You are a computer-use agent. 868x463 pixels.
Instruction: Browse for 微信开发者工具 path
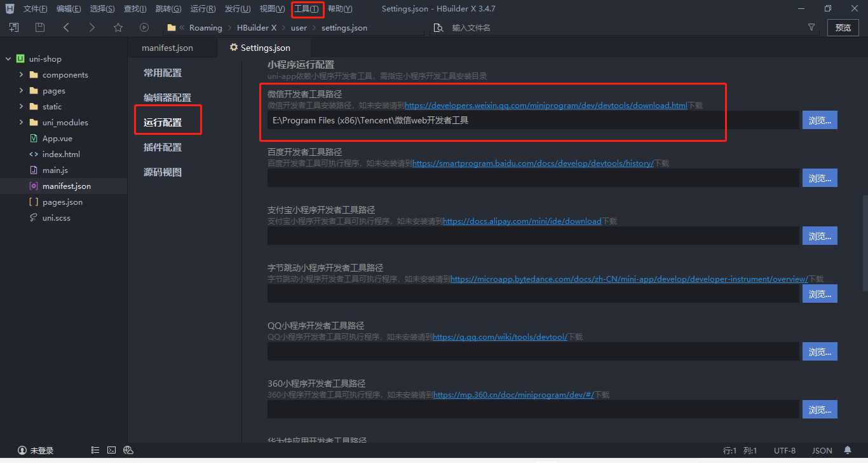pos(820,120)
